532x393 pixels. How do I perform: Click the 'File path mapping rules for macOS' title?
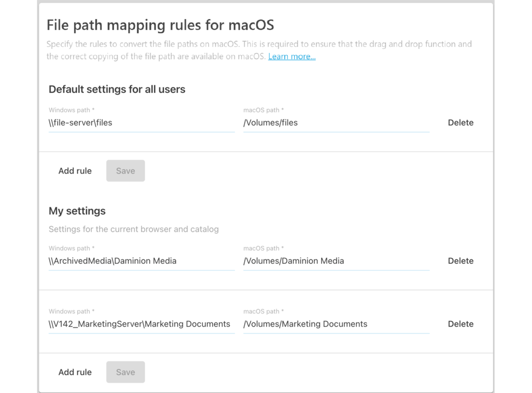click(160, 25)
